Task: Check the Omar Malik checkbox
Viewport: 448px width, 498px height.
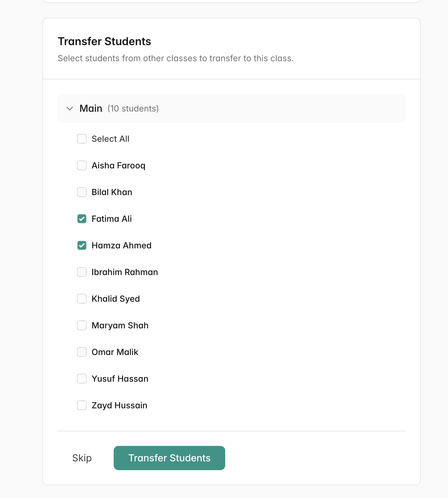Action: (82, 352)
